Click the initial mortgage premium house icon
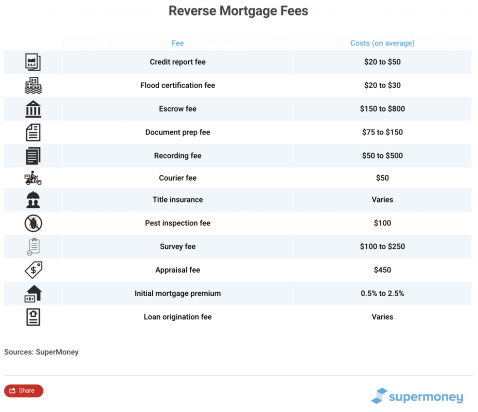The height and width of the screenshot is (412, 478). pyautogui.click(x=33, y=294)
